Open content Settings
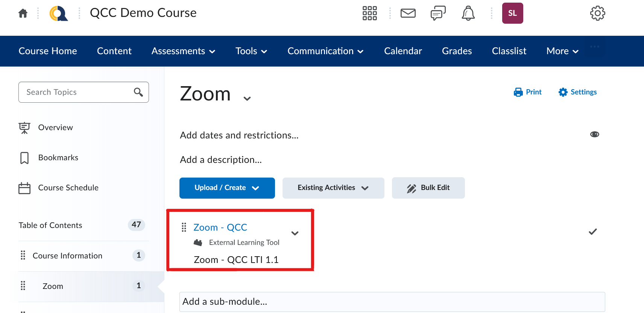Screen dimensions: 644x313 coord(577,92)
